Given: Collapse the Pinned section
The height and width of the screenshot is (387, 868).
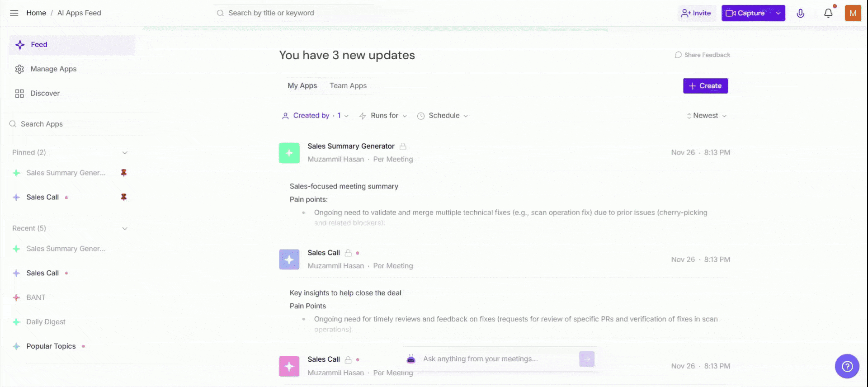Looking at the screenshot, I should tap(125, 152).
